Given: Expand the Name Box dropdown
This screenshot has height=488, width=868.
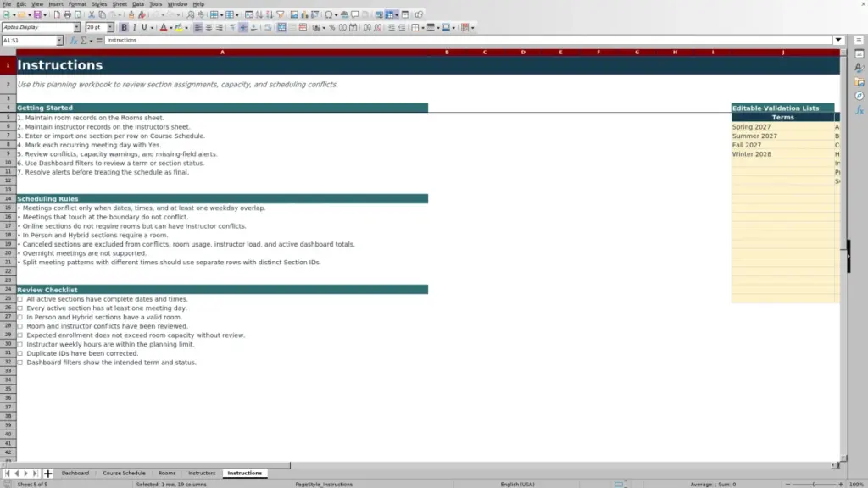Looking at the screenshot, I should 59,41.
